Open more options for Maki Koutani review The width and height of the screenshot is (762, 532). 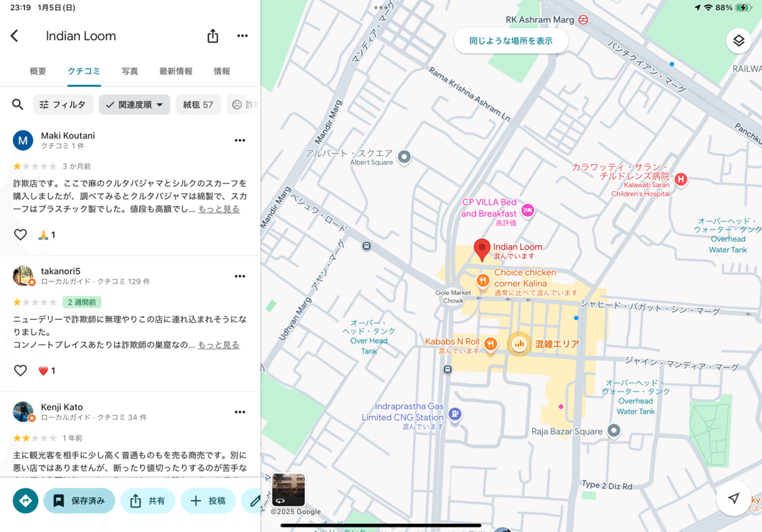240,140
